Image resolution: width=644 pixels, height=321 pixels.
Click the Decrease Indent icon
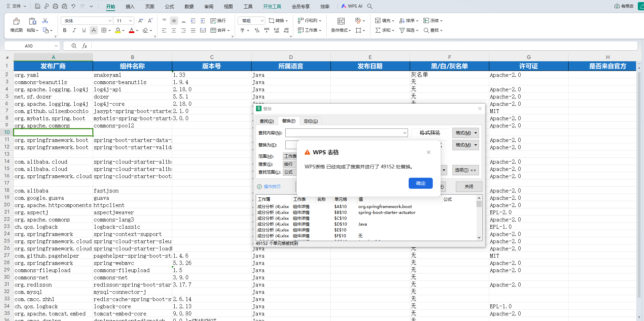click(x=193, y=21)
